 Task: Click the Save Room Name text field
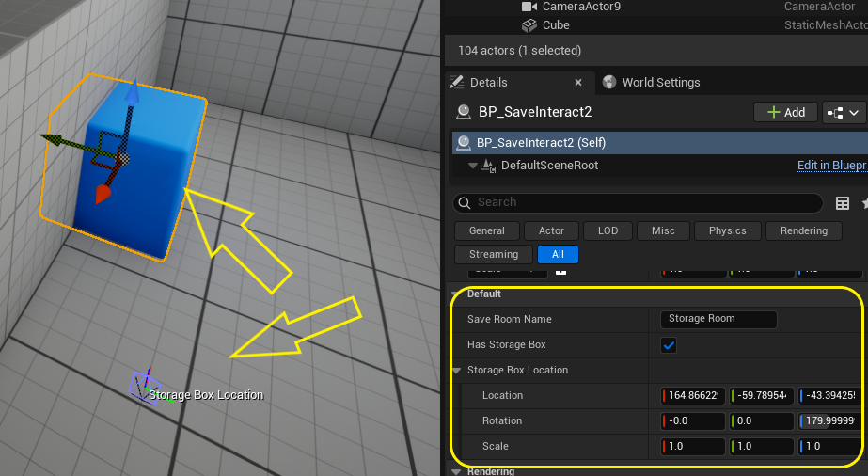718,319
